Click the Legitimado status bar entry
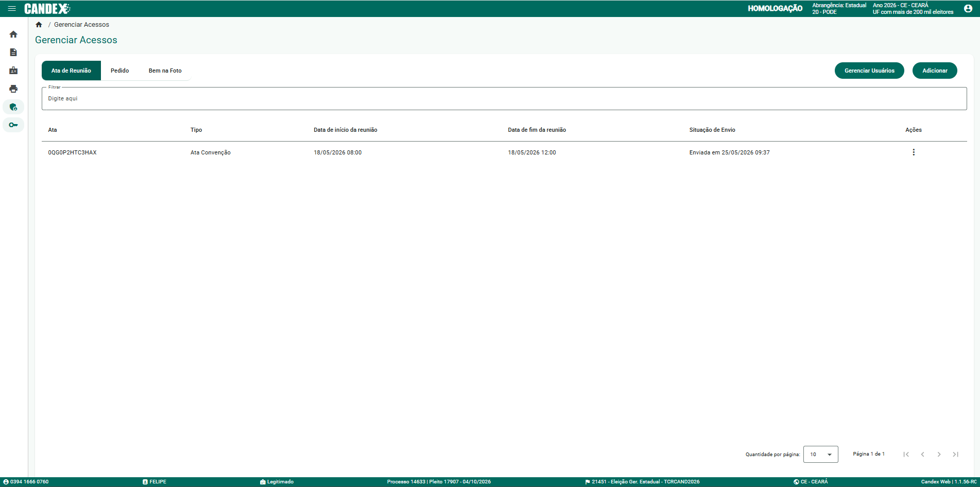 pos(277,482)
